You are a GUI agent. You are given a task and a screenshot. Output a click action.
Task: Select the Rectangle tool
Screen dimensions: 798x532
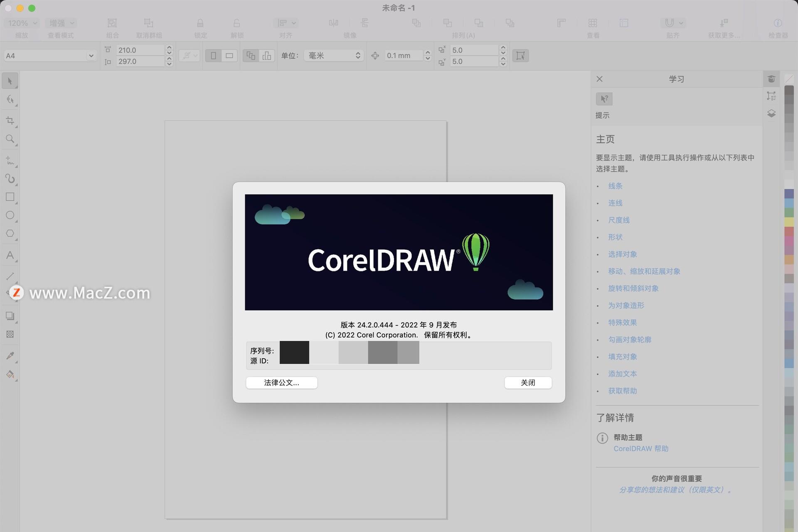coord(10,197)
